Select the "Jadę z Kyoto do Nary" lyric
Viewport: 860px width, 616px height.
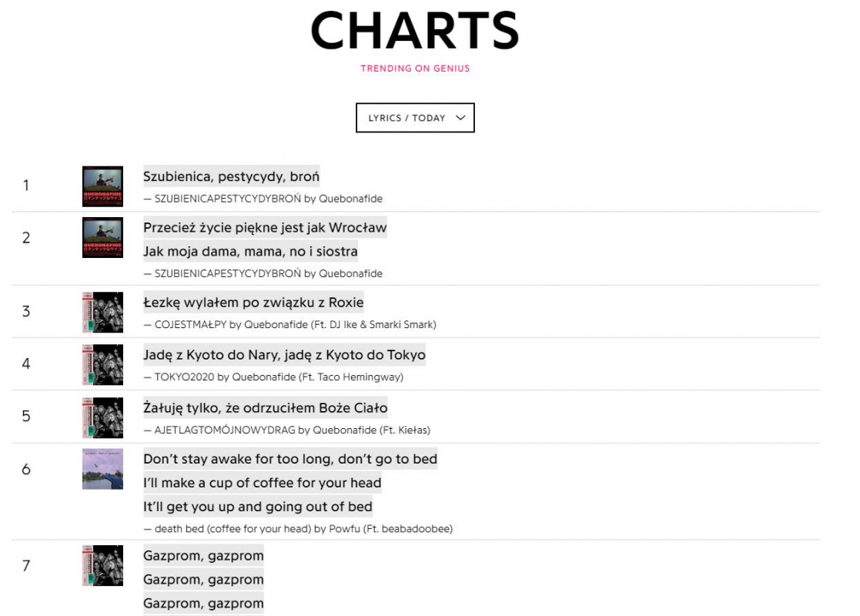284,355
